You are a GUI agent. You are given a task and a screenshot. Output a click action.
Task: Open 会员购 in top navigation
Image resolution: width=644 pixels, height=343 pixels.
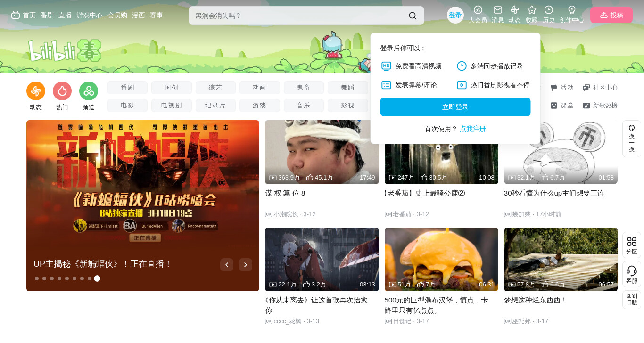[x=117, y=15]
